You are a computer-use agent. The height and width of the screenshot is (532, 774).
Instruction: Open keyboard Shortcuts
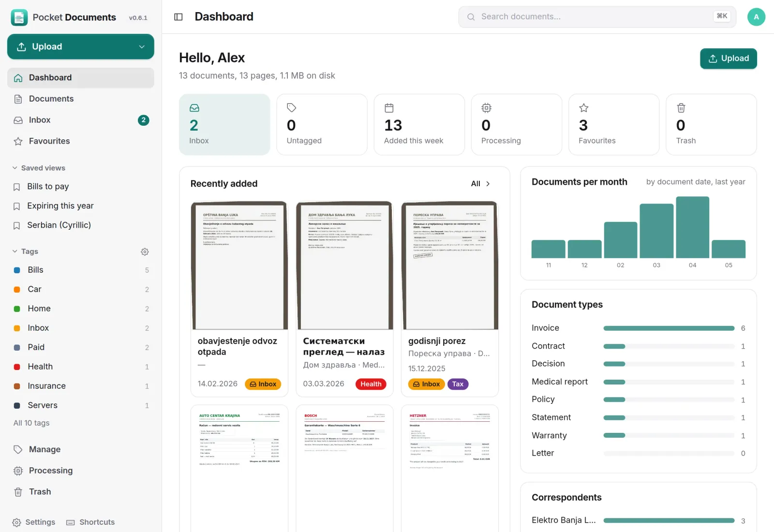90,522
